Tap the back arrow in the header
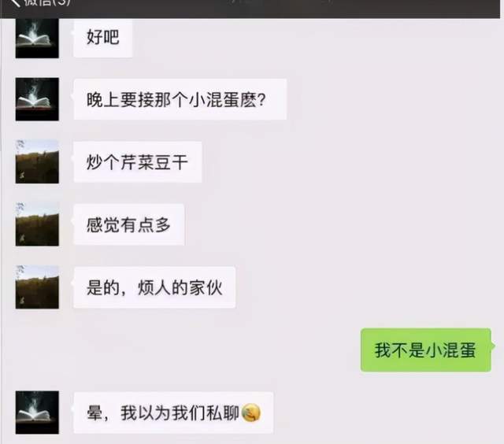The width and height of the screenshot is (504, 444). point(15,2)
